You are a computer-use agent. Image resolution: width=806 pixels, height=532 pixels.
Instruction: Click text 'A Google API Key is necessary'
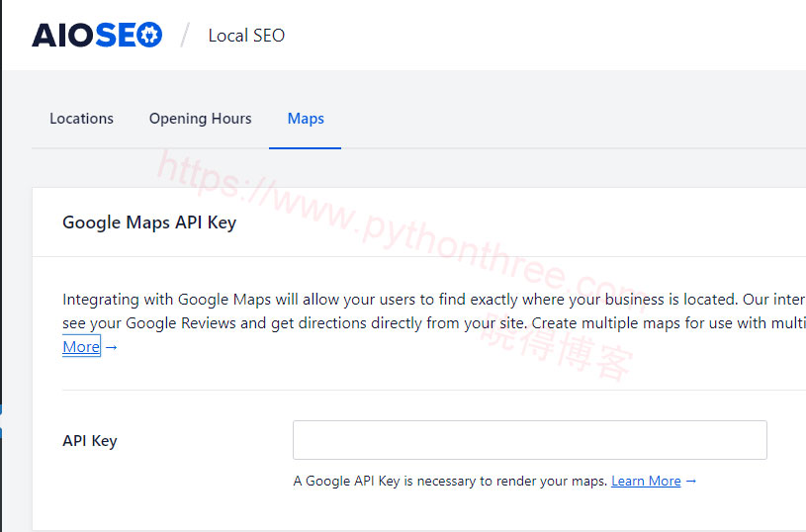(x=385, y=482)
